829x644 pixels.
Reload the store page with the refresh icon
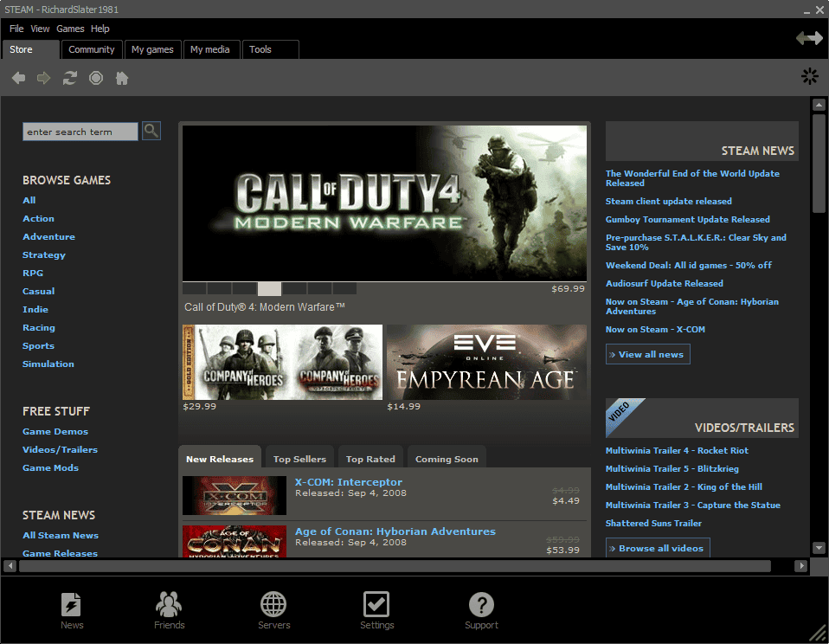coord(70,78)
